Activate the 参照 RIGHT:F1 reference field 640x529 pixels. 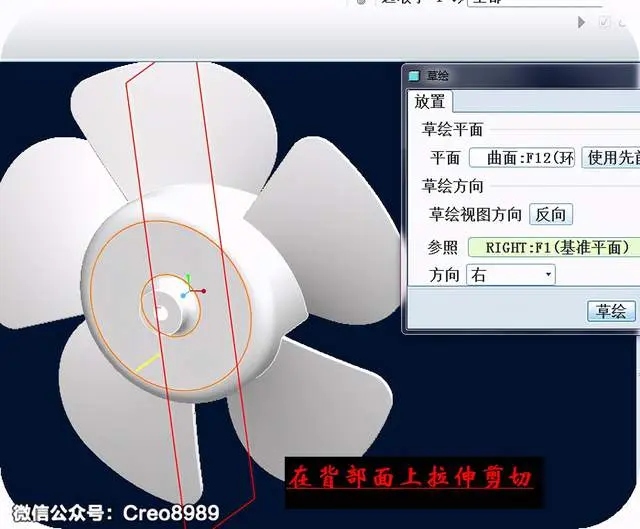(x=554, y=247)
